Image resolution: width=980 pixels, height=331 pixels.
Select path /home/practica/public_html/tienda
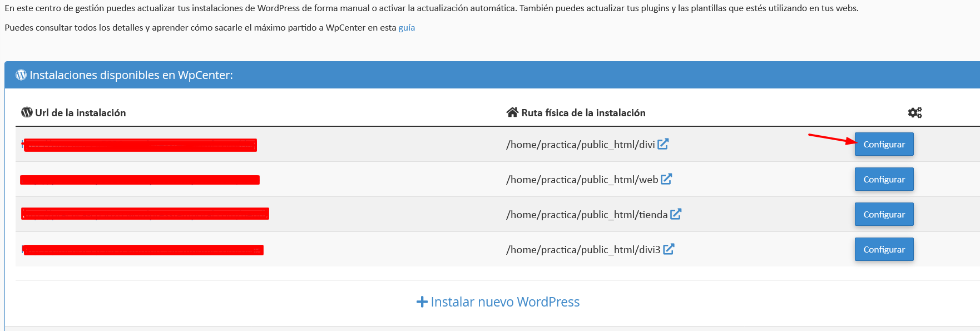(587, 215)
